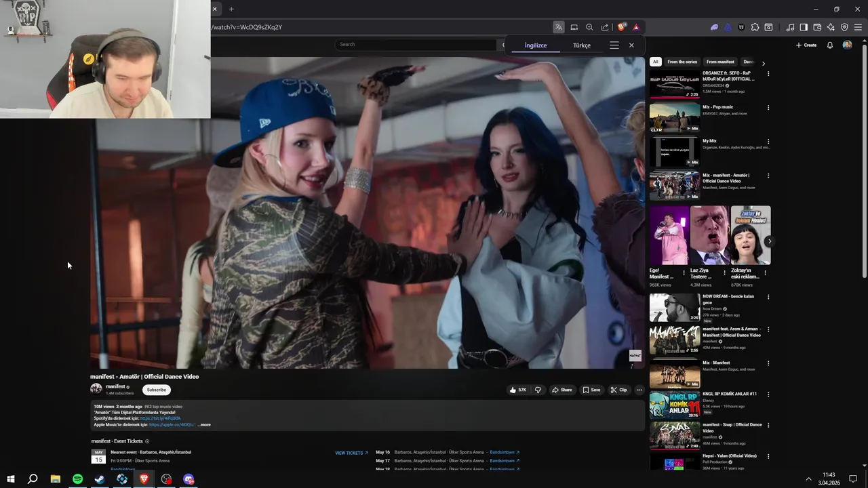Open the My Mix playlist title
The image size is (868, 488).
(709, 141)
